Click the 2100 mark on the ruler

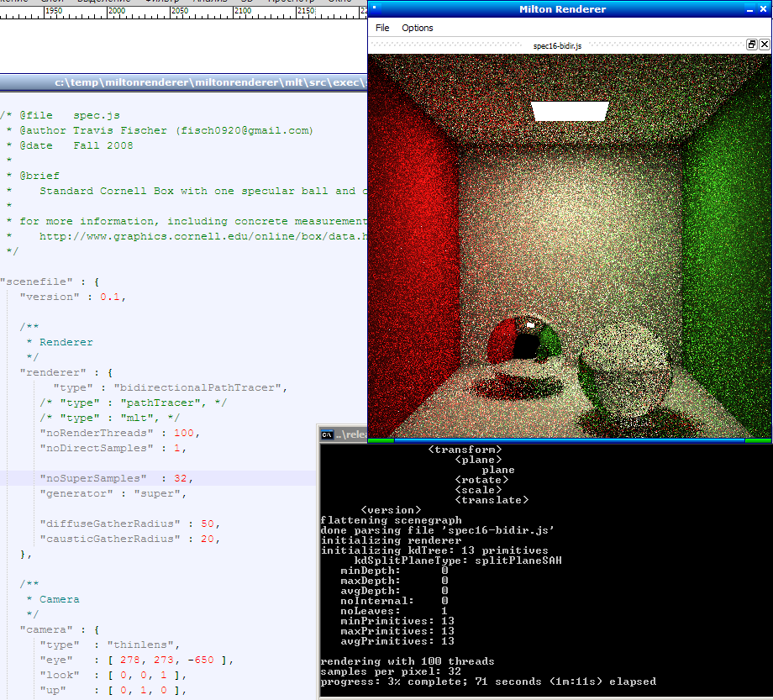242,10
